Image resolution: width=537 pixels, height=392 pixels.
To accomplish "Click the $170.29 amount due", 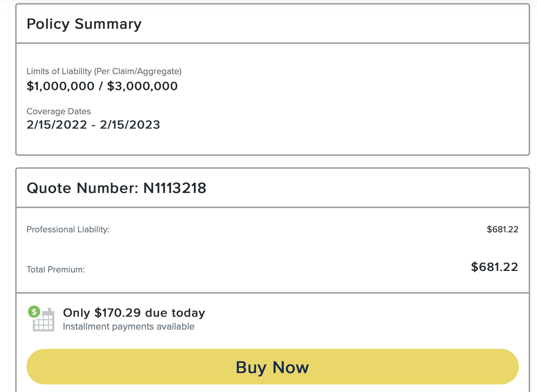I will click(x=117, y=313).
